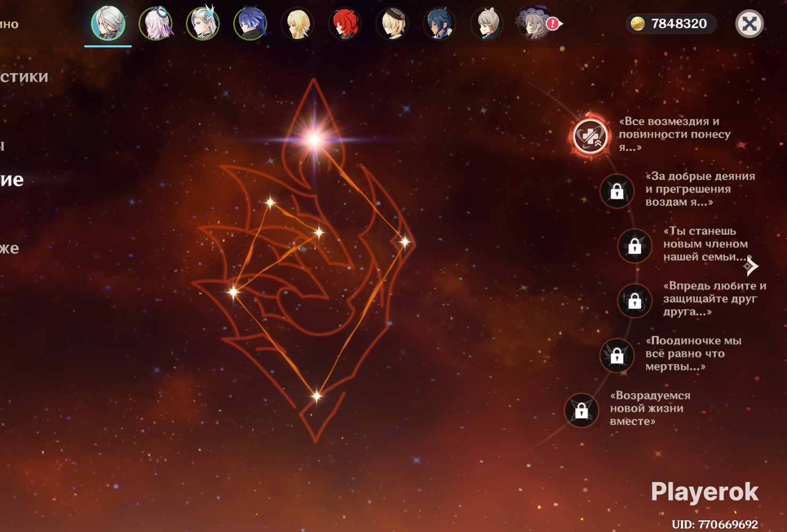Close the character screen with the X button
Screen dimensions: 787x532
tap(749, 23)
